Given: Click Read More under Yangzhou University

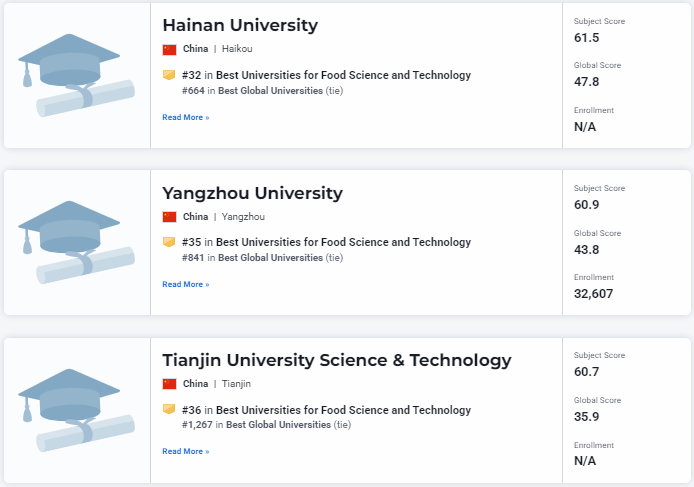Looking at the screenshot, I should point(186,284).
